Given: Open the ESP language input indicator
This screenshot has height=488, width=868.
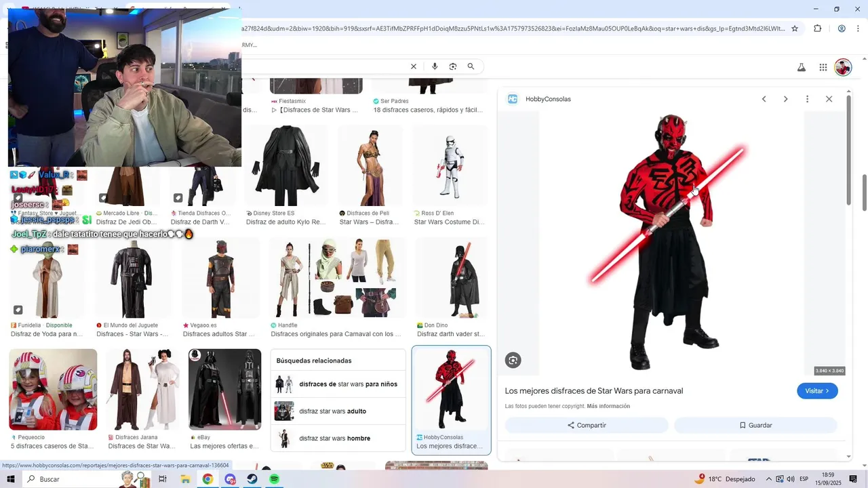Looking at the screenshot, I should point(804,479).
